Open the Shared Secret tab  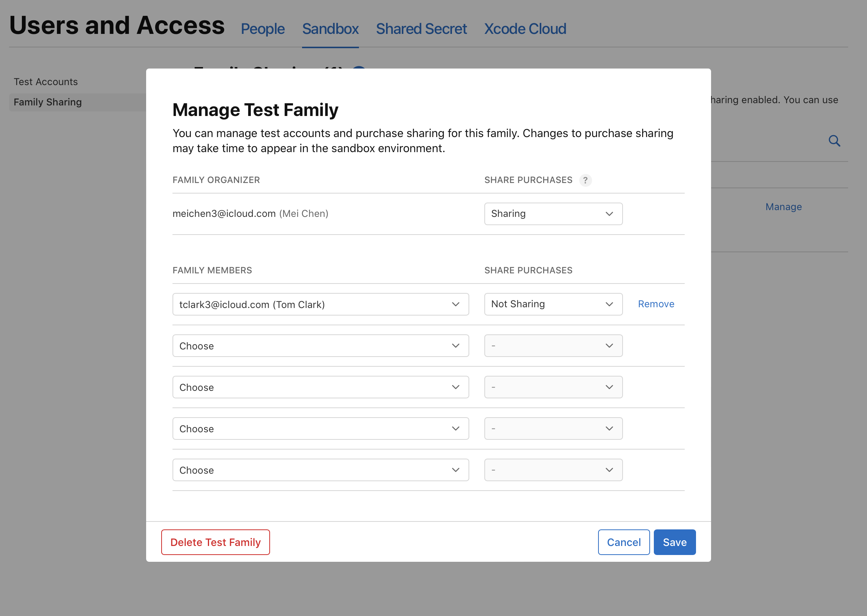pos(421,29)
